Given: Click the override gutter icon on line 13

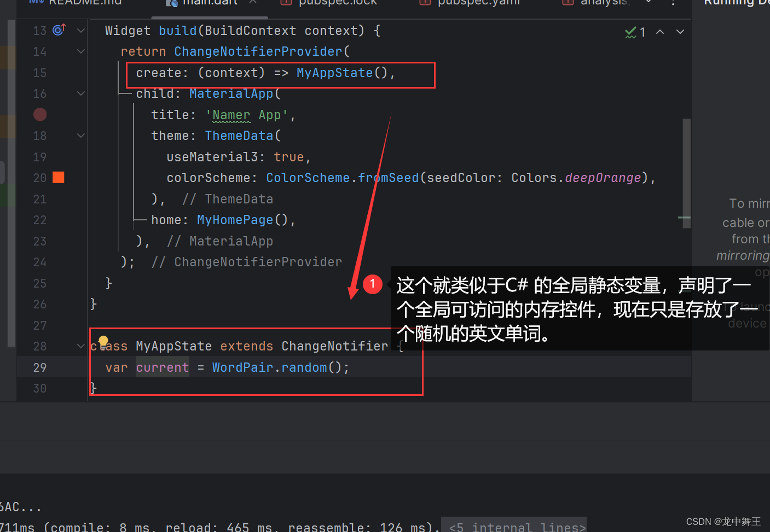Looking at the screenshot, I should pos(59,30).
